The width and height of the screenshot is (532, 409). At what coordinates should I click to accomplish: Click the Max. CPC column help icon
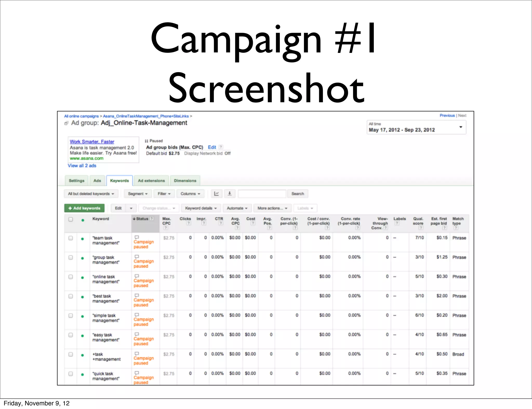point(166,228)
